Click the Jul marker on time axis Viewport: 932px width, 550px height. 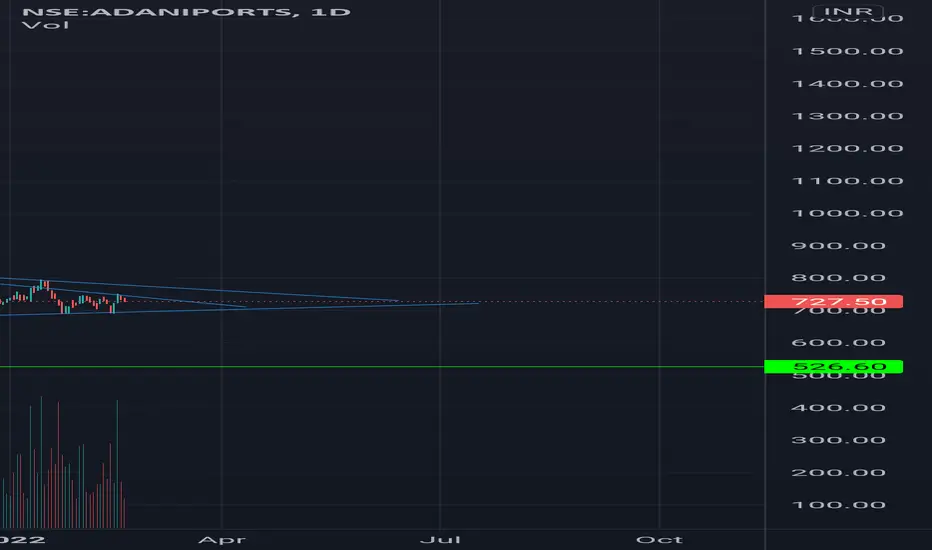click(440, 539)
